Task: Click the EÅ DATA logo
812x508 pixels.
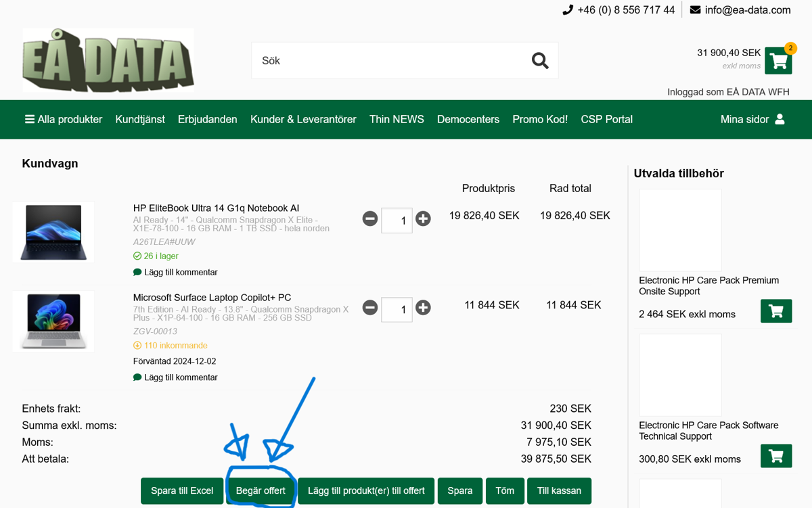Action: (x=108, y=60)
